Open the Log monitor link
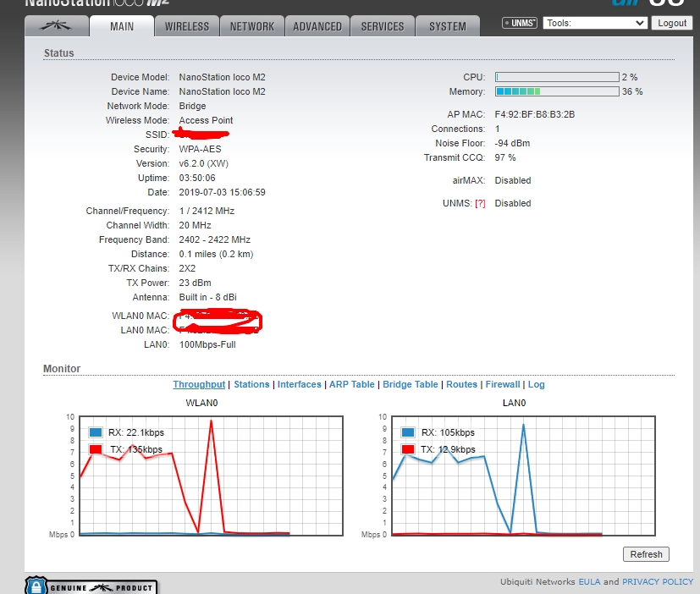The width and height of the screenshot is (700, 594). [536, 384]
